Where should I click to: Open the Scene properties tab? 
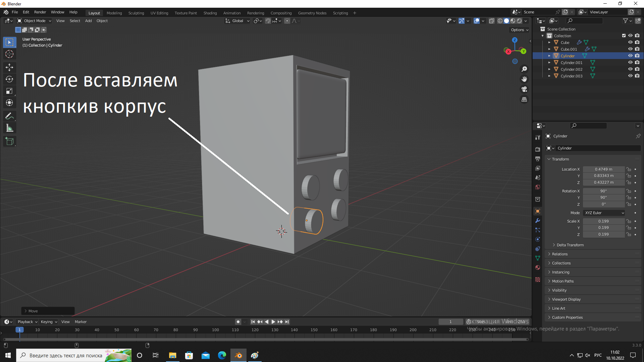click(538, 177)
